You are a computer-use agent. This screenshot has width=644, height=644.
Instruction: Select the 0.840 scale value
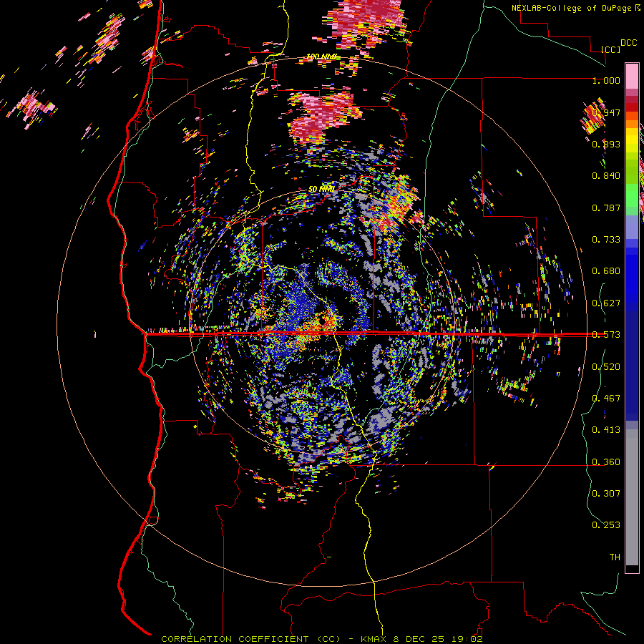[x=606, y=176]
